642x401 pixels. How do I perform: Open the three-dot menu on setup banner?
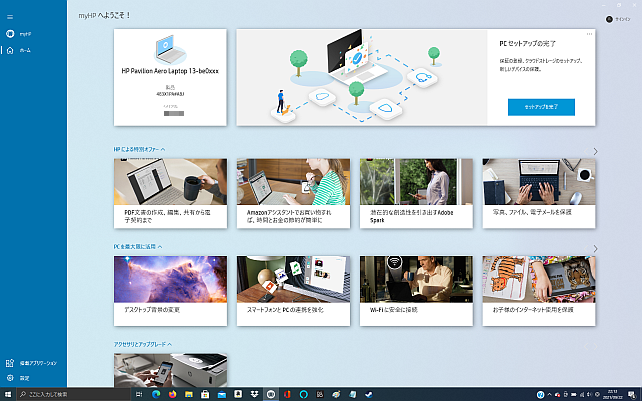pos(590,34)
